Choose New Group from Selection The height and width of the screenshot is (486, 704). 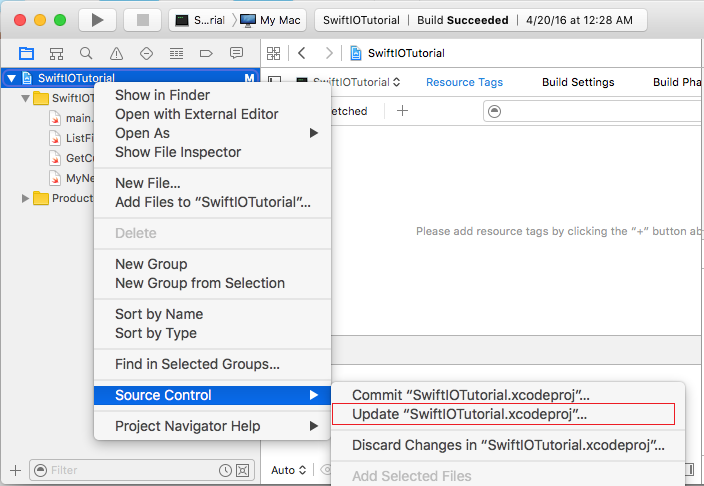tap(212, 283)
